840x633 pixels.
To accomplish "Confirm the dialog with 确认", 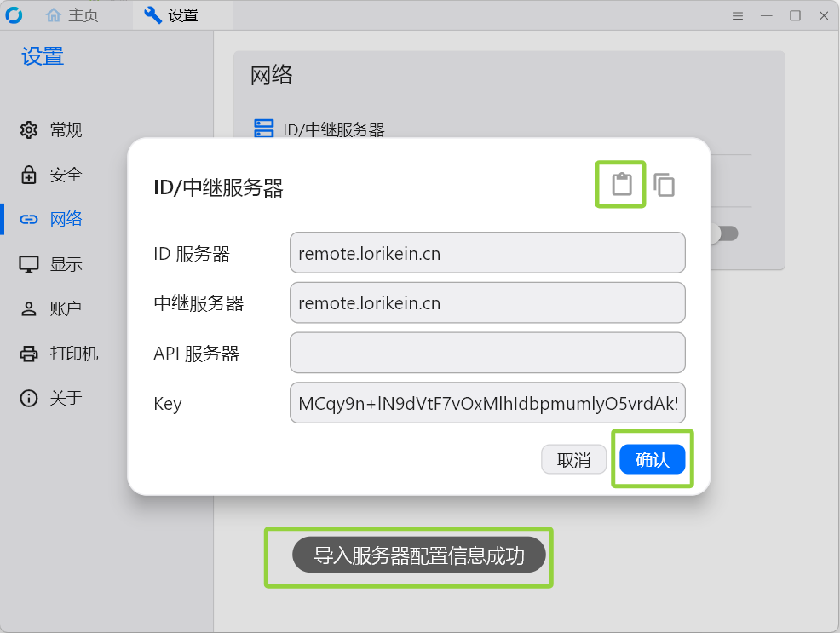I will click(x=652, y=459).
